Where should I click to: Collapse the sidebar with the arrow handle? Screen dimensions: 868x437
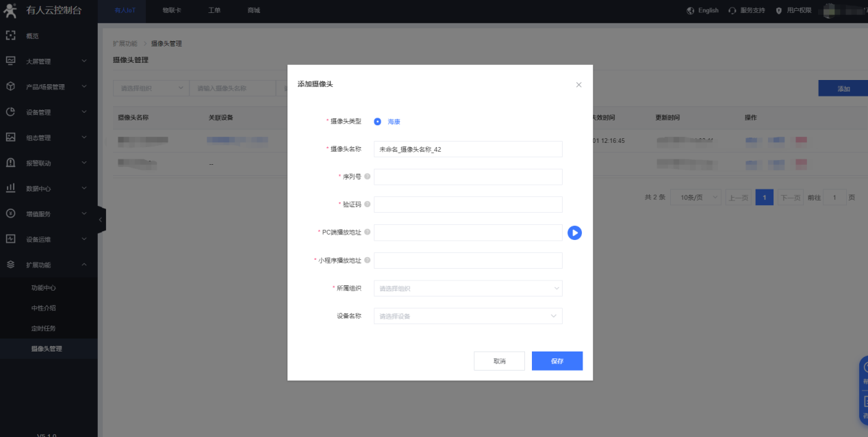point(101,220)
